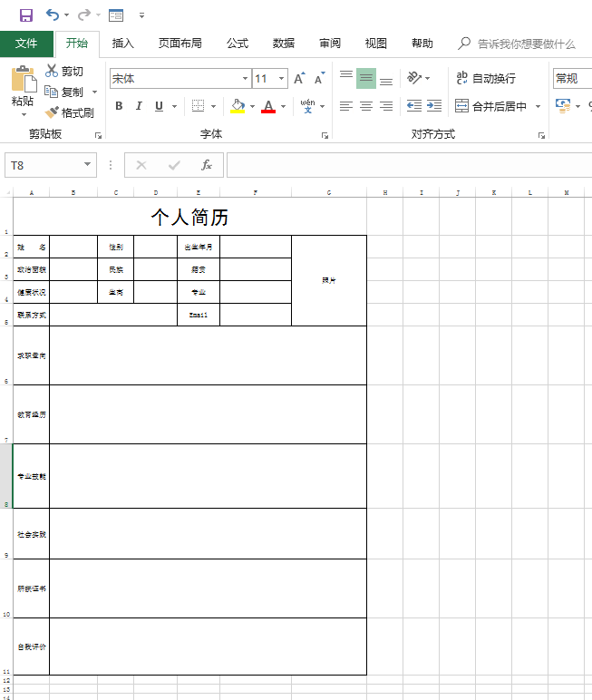Click the form icon in quick access toolbar
This screenshot has width=592, height=700.
[116, 15]
